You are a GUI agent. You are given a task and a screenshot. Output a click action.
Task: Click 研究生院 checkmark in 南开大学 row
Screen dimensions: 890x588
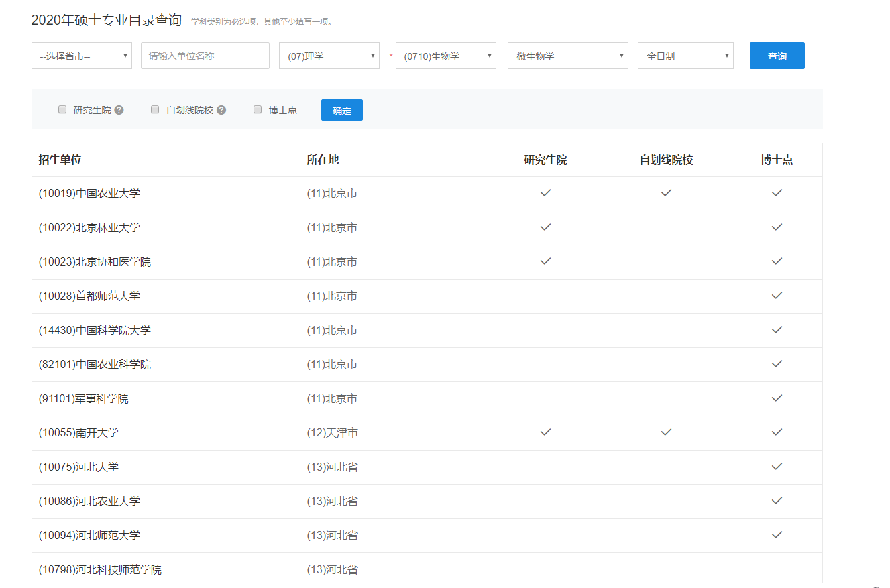[545, 432]
